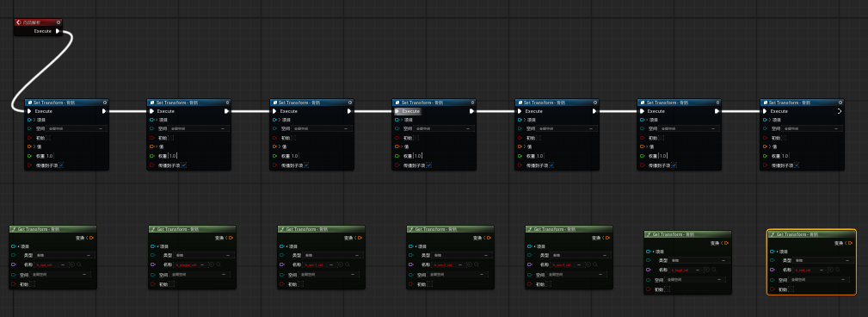Click the picker circle icon in the orange-selected Get Transform node
This screenshot has height=317, width=868.
(831, 270)
